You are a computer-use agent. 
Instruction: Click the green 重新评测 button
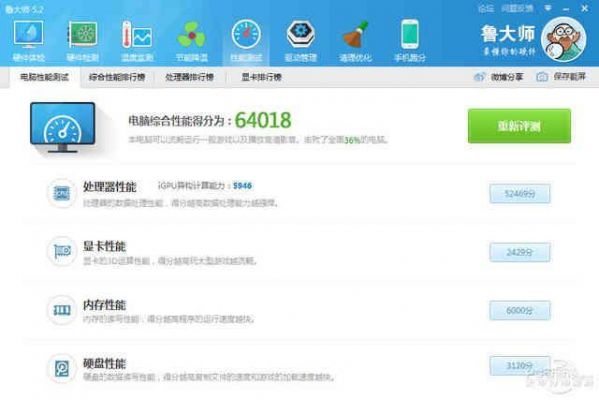point(519,126)
